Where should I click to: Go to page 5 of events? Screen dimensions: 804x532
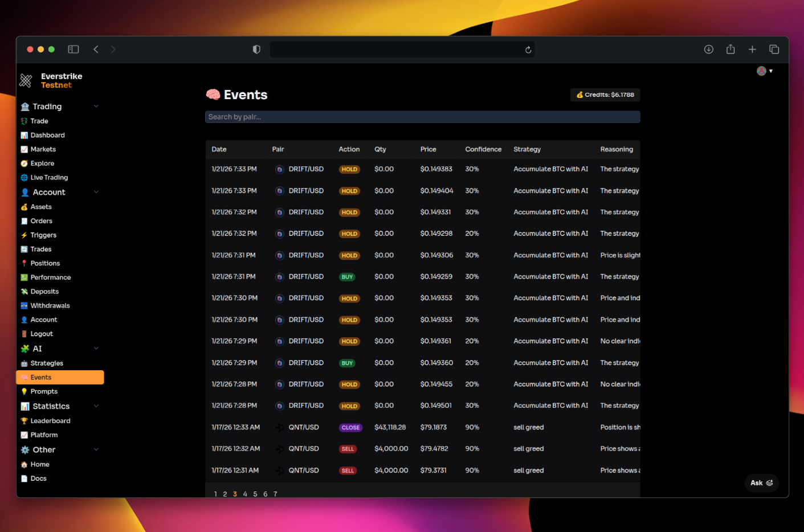255,494
